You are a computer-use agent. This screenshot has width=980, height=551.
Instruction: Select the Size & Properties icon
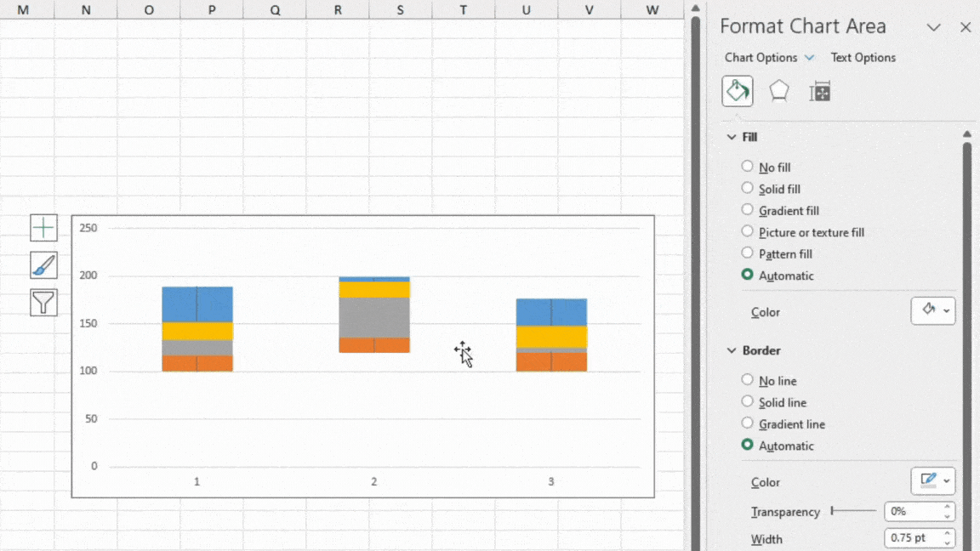click(819, 90)
